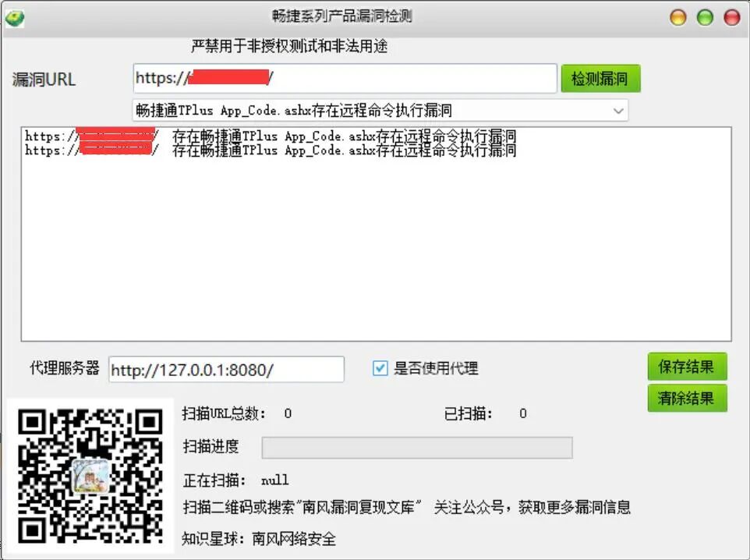Click the 严禁用于非授权测试 warning text

point(289,47)
